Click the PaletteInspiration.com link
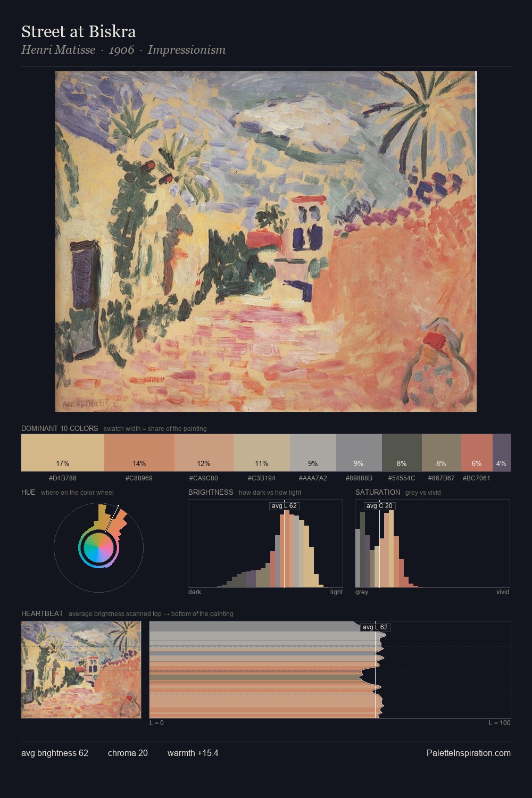The height and width of the screenshot is (798, 532). click(x=469, y=753)
